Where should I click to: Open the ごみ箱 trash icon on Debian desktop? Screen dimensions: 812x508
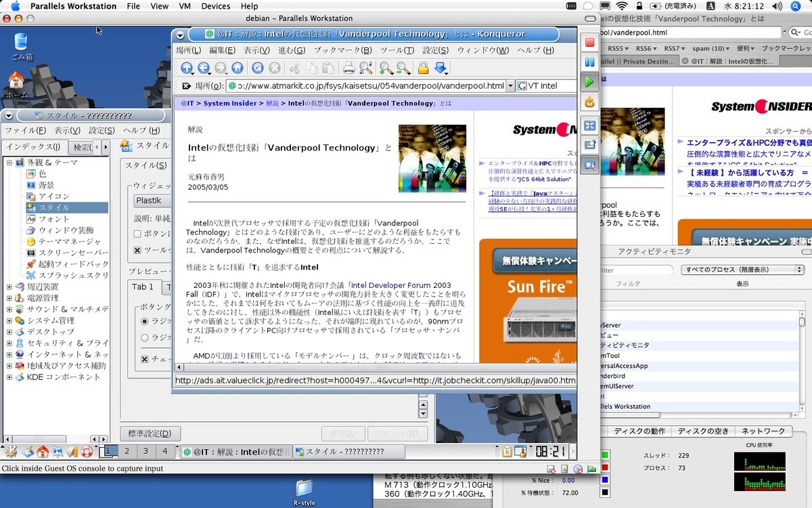pos(21,47)
